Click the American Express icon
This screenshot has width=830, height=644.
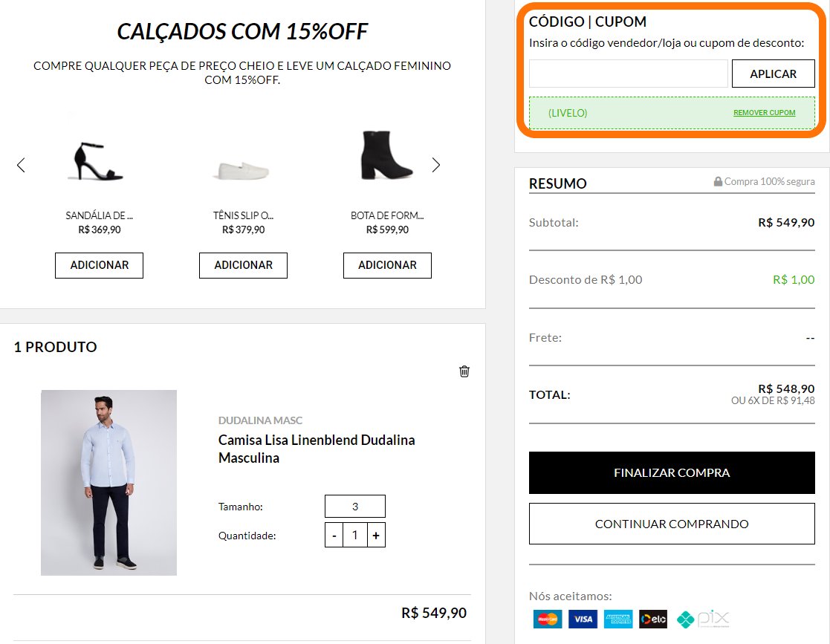coord(618,619)
